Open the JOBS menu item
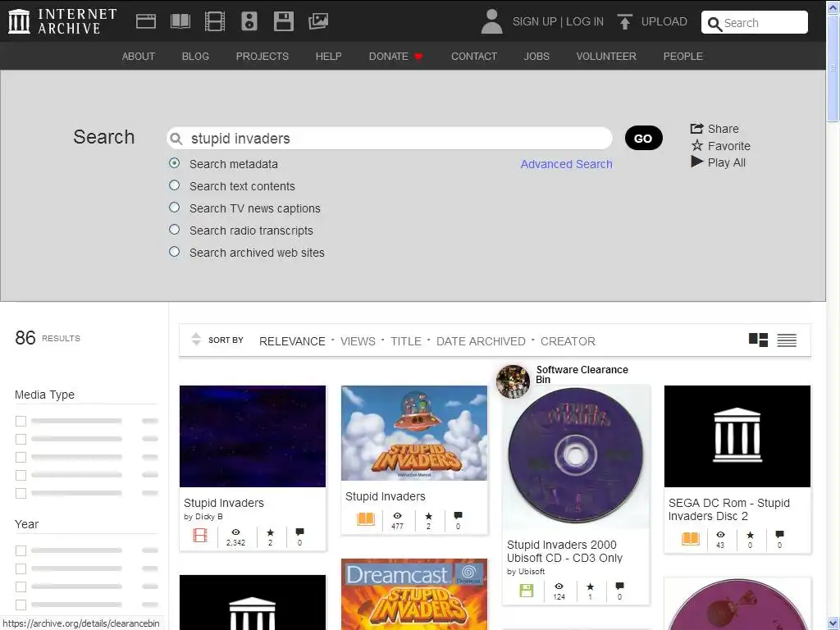The image size is (840, 630). pyautogui.click(x=536, y=57)
